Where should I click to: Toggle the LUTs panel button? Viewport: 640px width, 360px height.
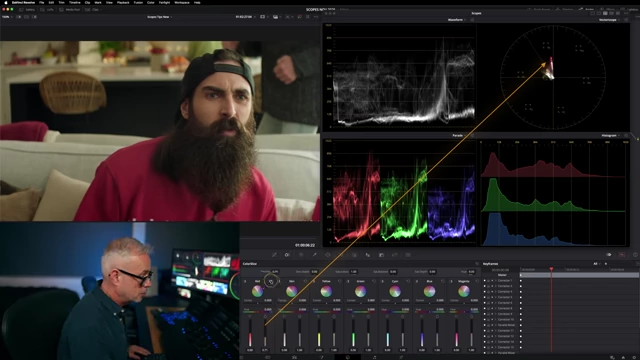[48, 9]
